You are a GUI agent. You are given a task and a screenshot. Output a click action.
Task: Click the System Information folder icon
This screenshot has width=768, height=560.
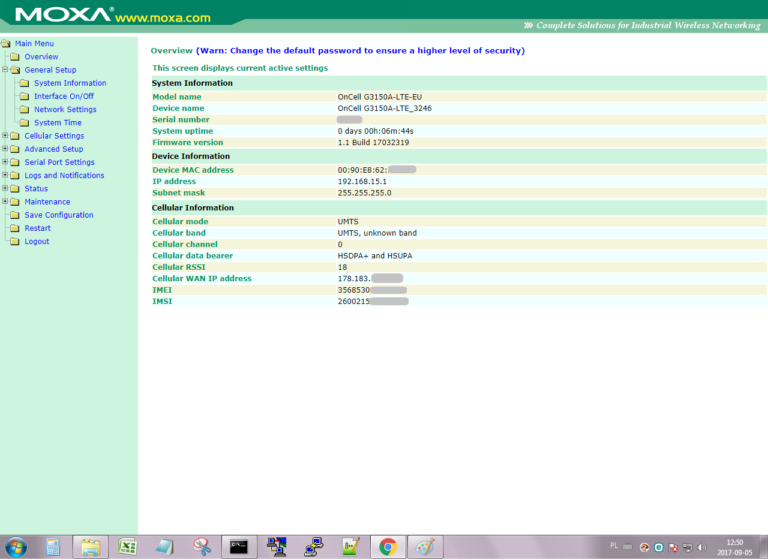coord(24,83)
